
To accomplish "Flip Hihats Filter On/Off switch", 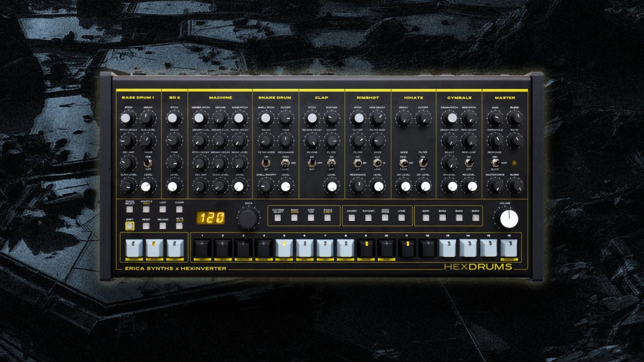I will [423, 163].
